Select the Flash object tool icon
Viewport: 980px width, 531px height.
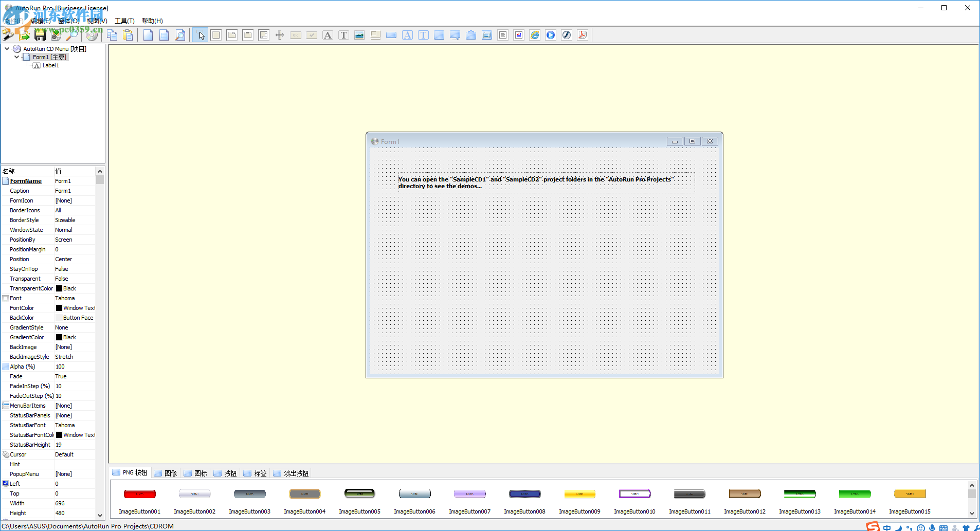pos(567,35)
